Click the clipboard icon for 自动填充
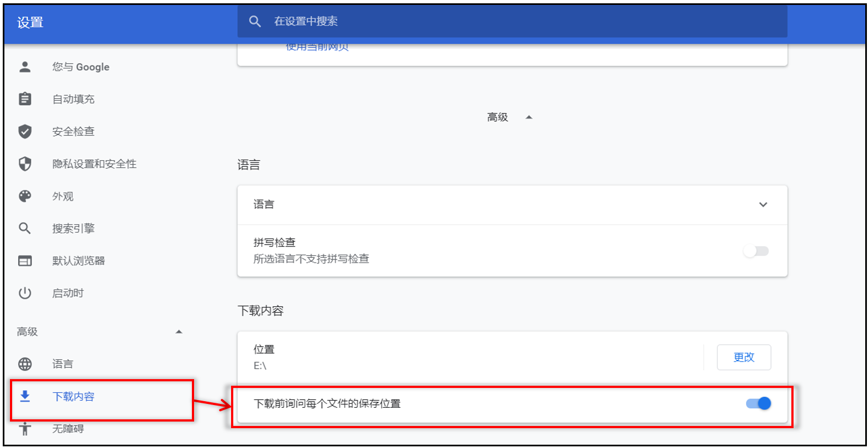Viewport: 868px width, 448px height. tap(25, 99)
